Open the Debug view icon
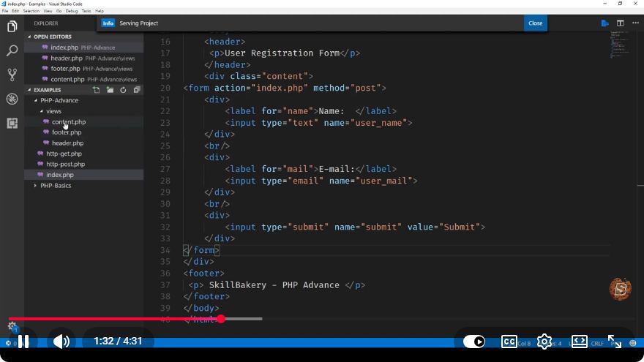The height and width of the screenshot is (362, 644). [x=12, y=99]
